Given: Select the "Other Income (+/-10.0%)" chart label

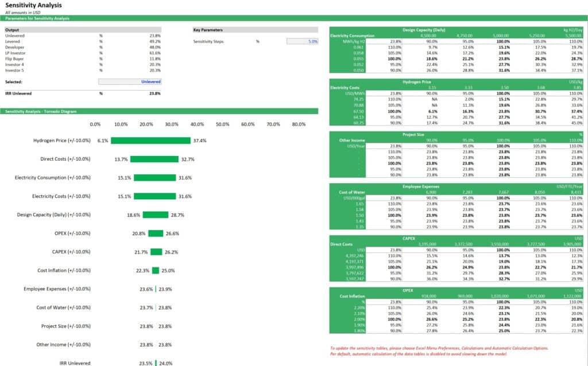Looking at the screenshot, I should [63, 345].
